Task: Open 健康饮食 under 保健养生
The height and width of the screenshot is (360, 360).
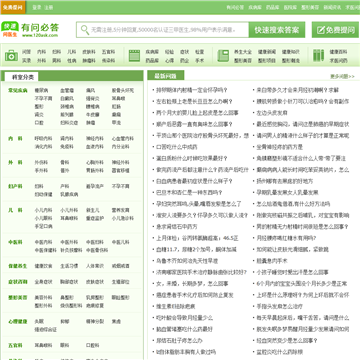Action: coord(43,266)
